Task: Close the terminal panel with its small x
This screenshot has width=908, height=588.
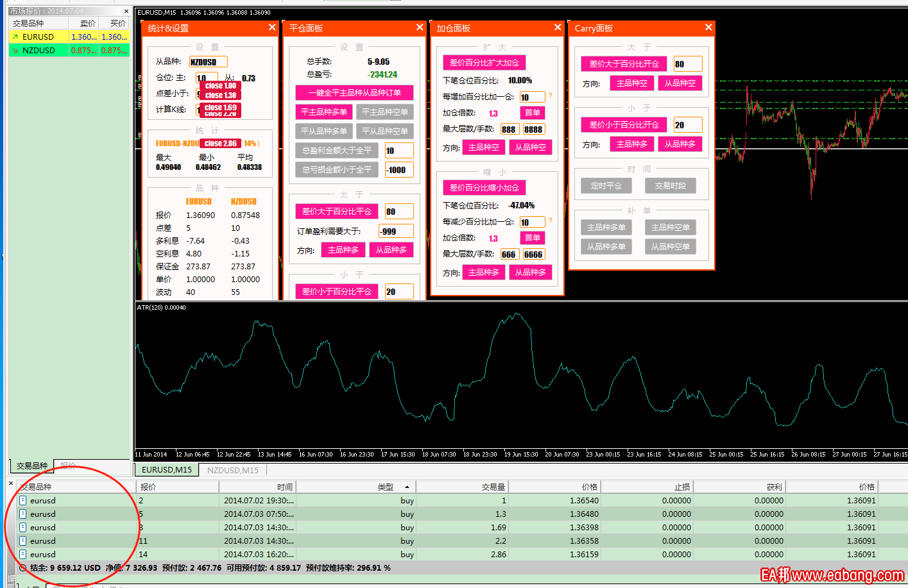Action: click(x=11, y=483)
